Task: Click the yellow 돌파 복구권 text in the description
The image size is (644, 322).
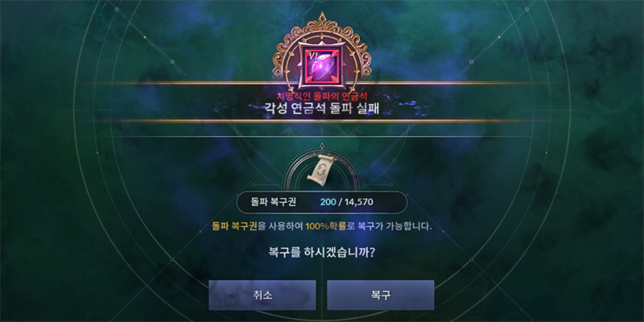Action: coord(235,226)
